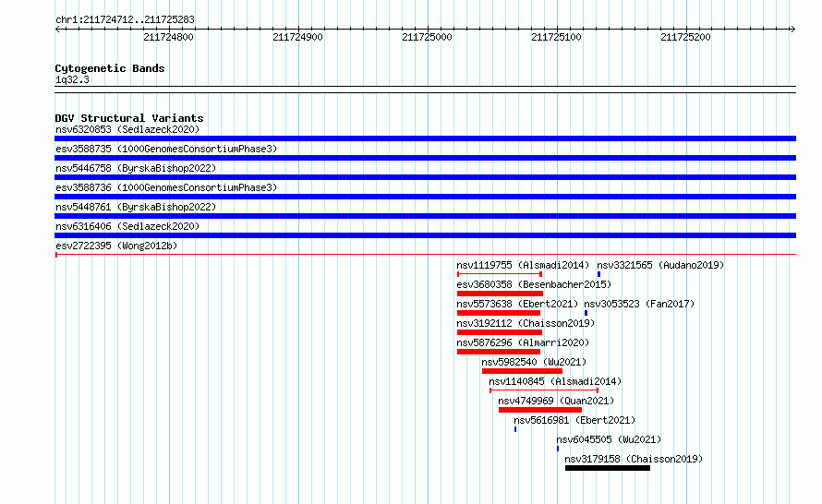
Task: Open the nsv3321565 (Audano2019) label
Action: [660, 265]
